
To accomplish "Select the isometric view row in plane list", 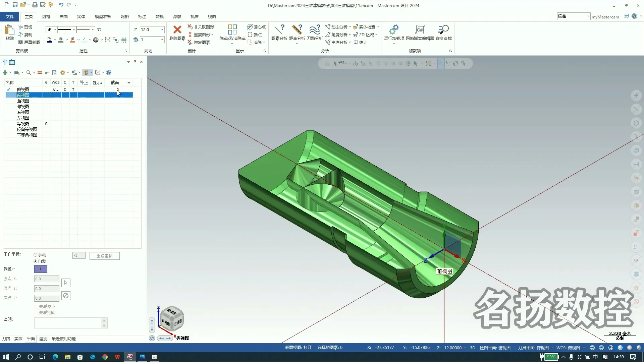I will (23, 124).
